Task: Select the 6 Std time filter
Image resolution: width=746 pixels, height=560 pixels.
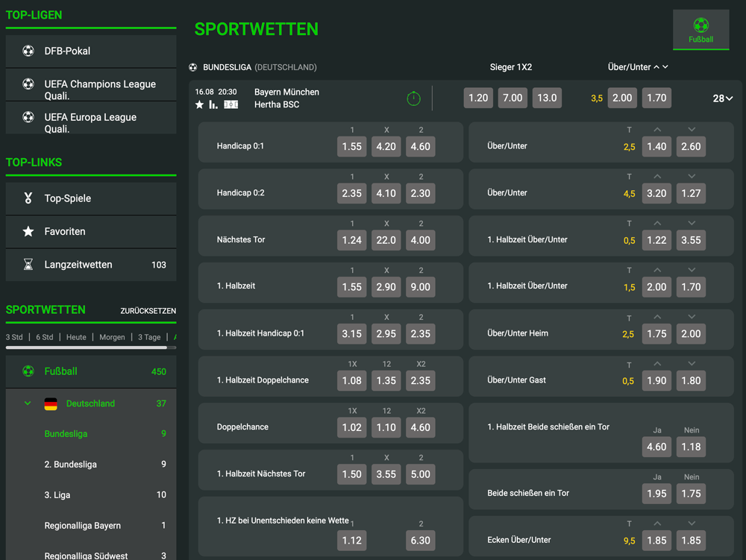Action: coord(45,337)
